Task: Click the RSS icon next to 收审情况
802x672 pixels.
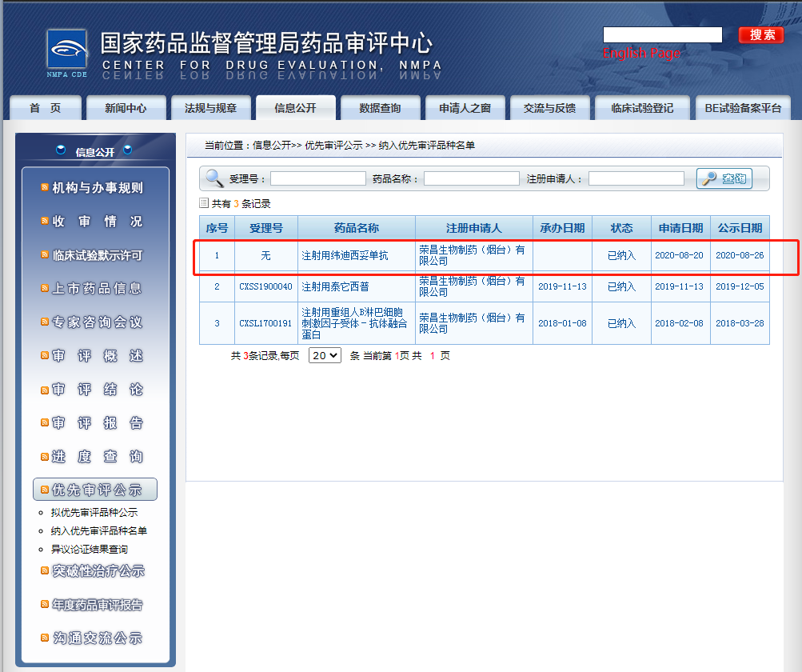Action: [x=45, y=221]
